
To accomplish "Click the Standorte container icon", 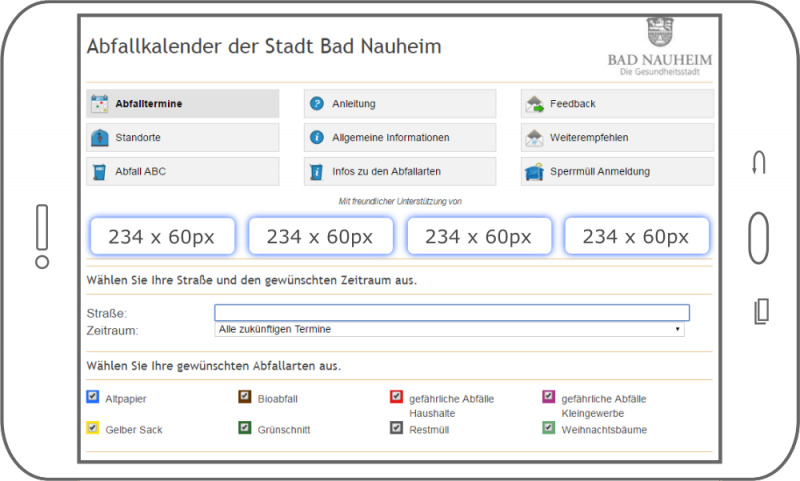I will coord(99,138).
